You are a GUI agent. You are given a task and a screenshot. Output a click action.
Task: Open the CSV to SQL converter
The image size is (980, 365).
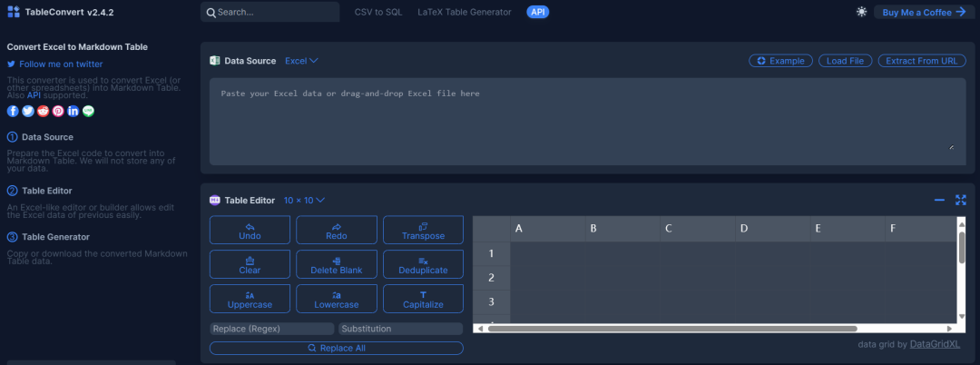click(x=378, y=12)
